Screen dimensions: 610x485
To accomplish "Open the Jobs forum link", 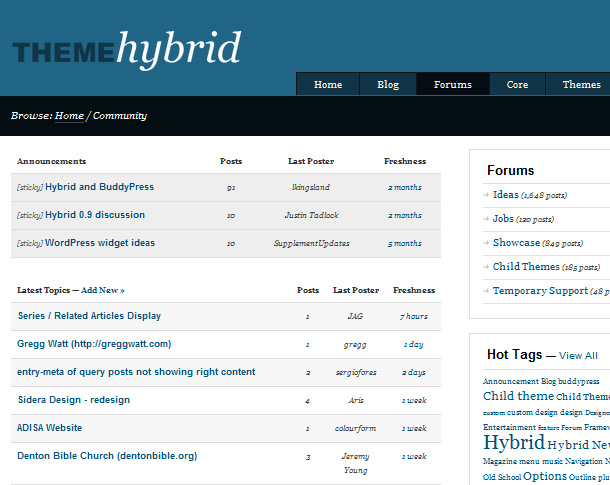I will (503, 219).
